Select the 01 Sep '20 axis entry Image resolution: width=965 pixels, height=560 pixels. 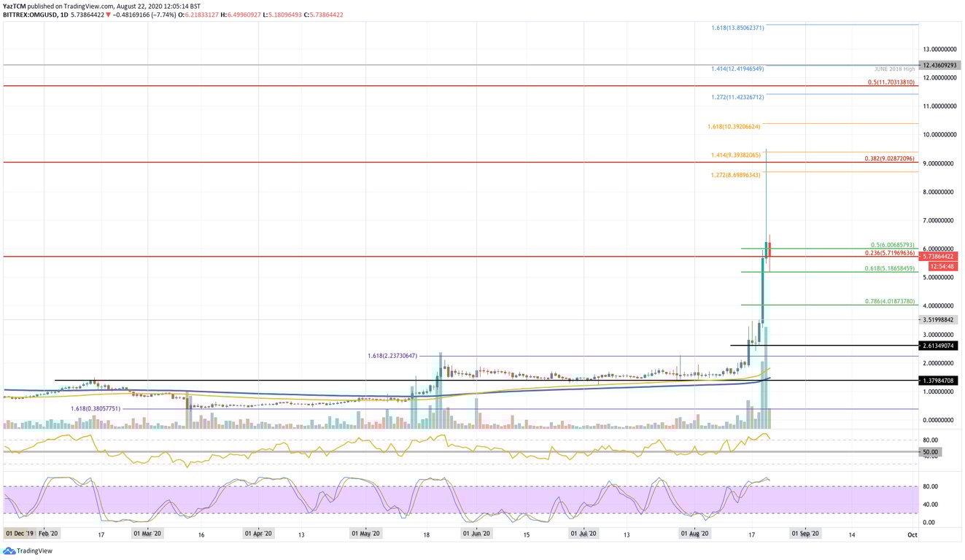point(806,533)
